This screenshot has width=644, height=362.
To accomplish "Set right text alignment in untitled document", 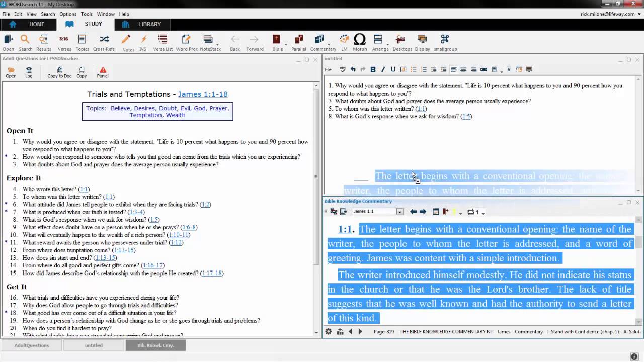I will (473, 69).
